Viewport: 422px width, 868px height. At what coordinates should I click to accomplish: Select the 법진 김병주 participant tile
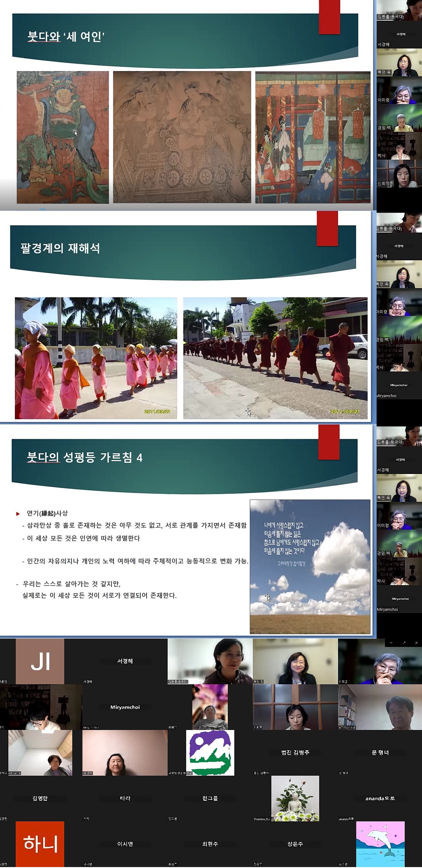(295, 753)
